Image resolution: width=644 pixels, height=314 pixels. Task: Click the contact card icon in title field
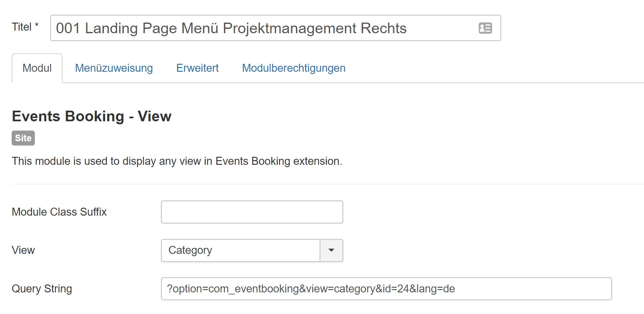coord(485,28)
